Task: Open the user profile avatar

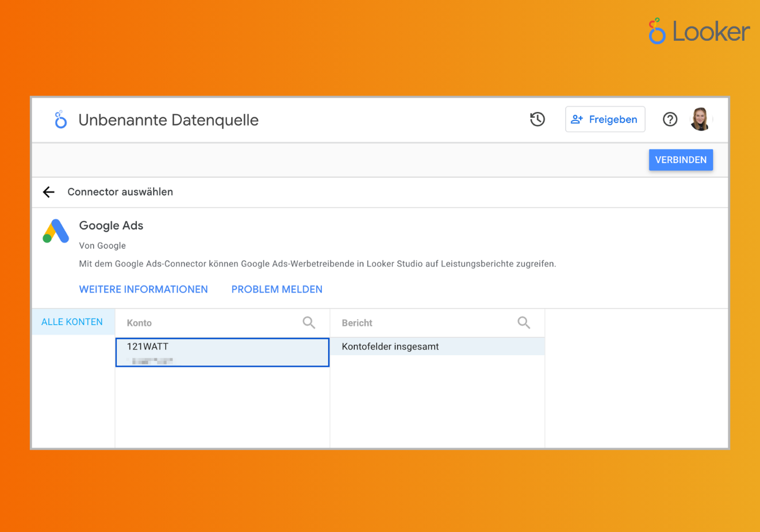Action: pos(700,119)
